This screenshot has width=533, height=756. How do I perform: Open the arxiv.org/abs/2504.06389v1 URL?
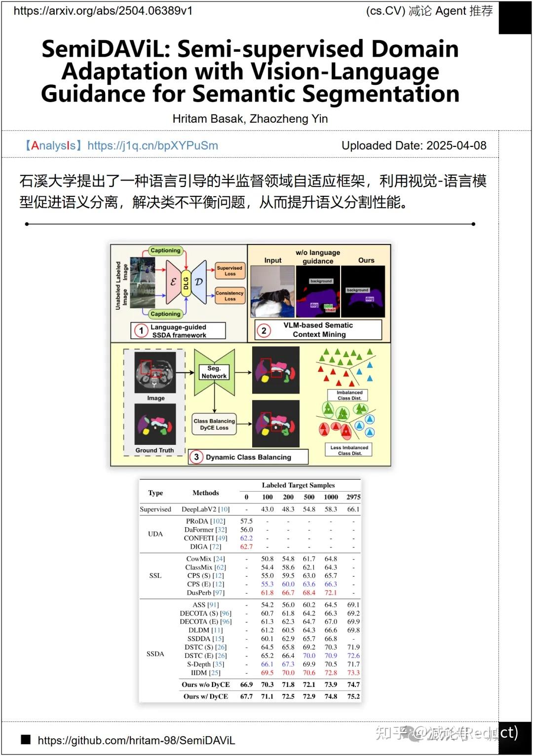103,10
